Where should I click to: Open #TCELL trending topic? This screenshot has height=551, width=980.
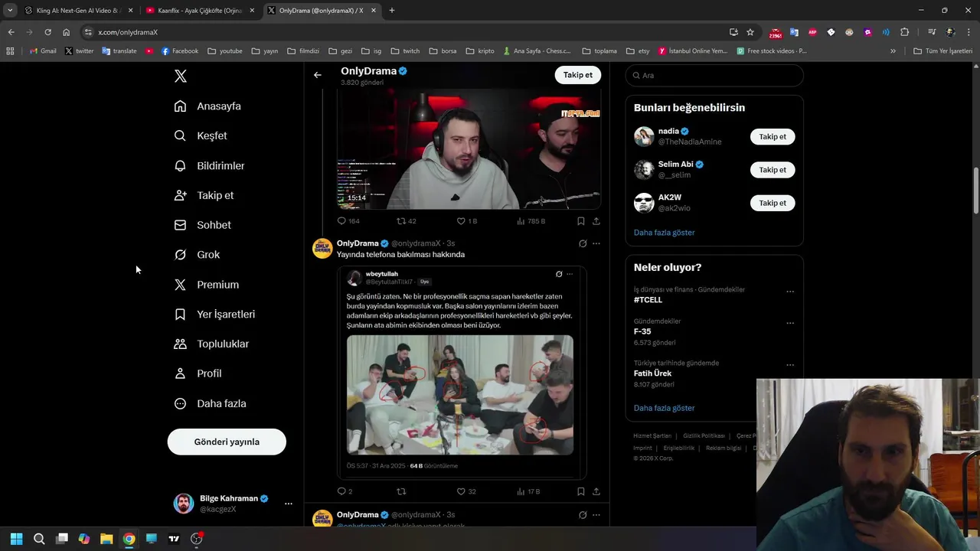[648, 300]
